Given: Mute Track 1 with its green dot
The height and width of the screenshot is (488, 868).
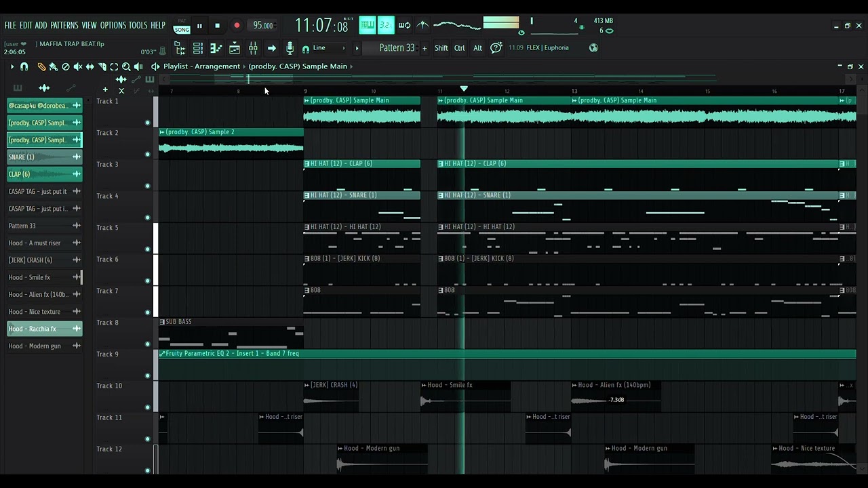Looking at the screenshot, I should click(x=147, y=123).
